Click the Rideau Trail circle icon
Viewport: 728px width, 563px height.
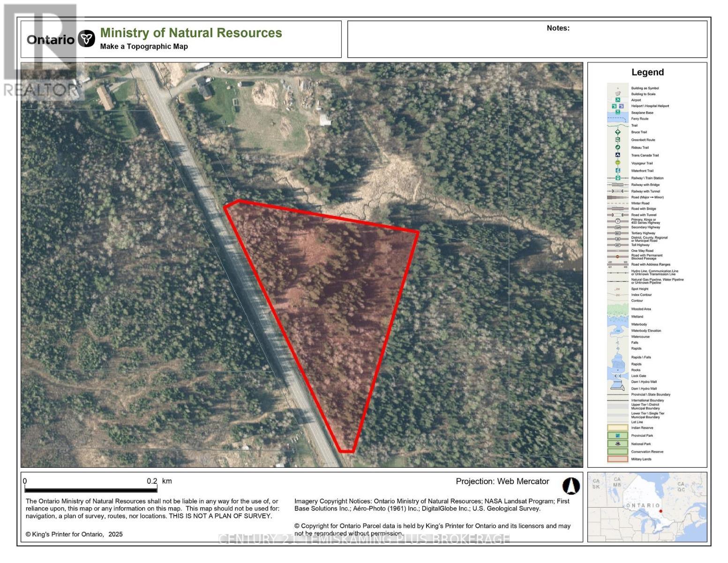tap(618, 147)
